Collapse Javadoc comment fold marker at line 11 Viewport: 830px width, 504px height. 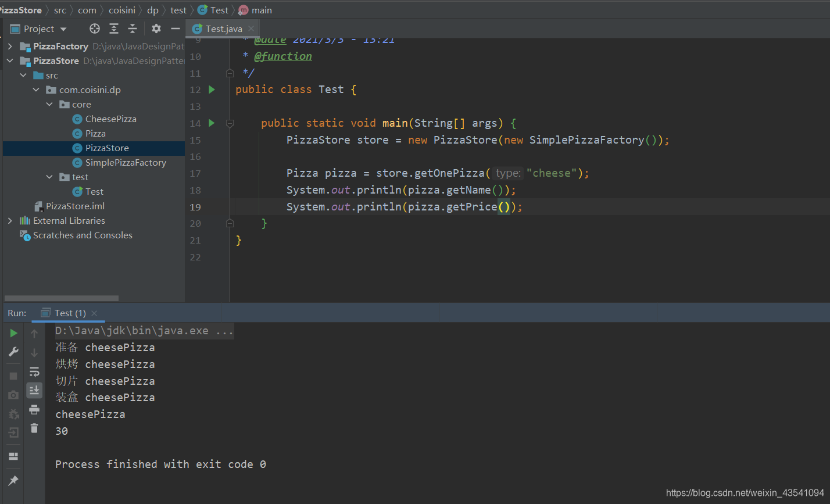[230, 73]
